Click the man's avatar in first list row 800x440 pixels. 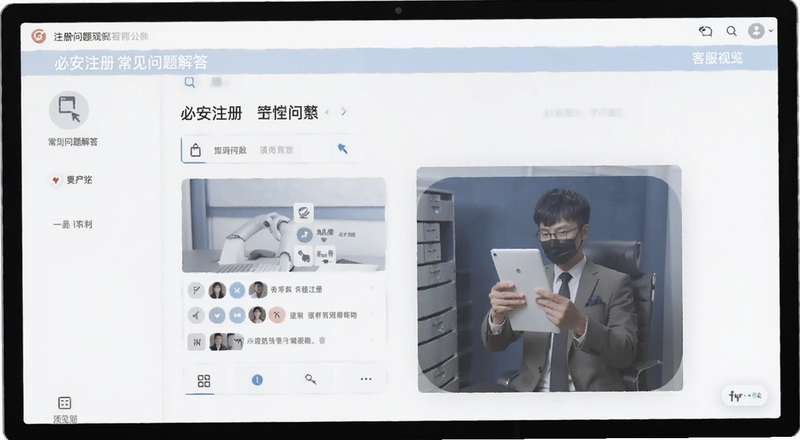(258, 290)
